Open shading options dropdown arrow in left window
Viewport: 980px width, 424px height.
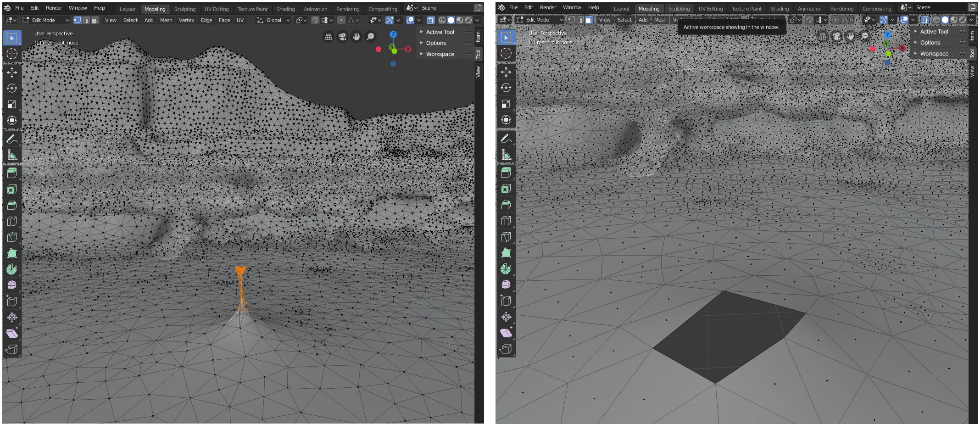[x=478, y=20]
